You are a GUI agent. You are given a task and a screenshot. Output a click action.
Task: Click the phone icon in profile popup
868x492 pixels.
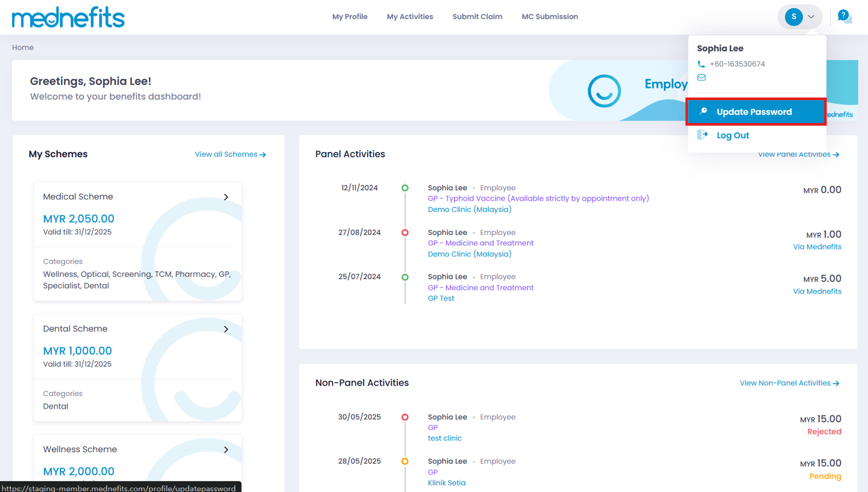pos(701,64)
